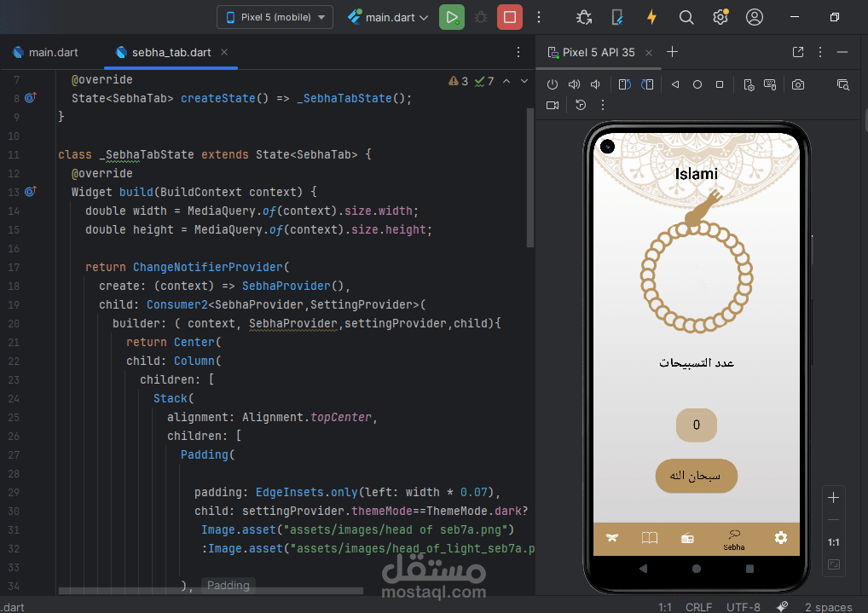
Task: Open more run actions beside the stop button
Action: point(539,17)
